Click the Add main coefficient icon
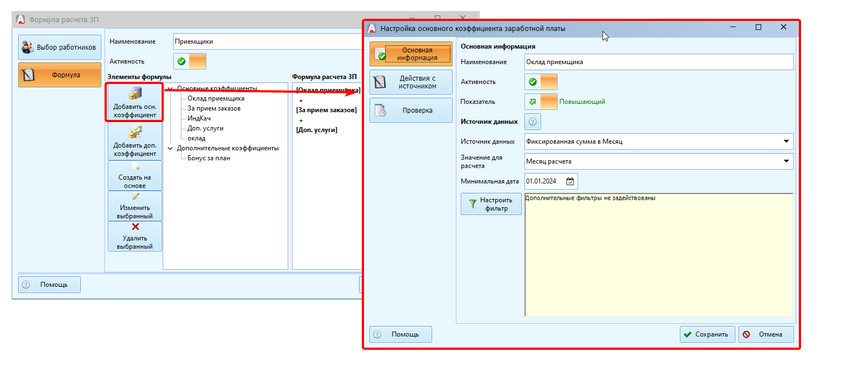The width and height of the screenshot is (868, 378). click(135, 94)
